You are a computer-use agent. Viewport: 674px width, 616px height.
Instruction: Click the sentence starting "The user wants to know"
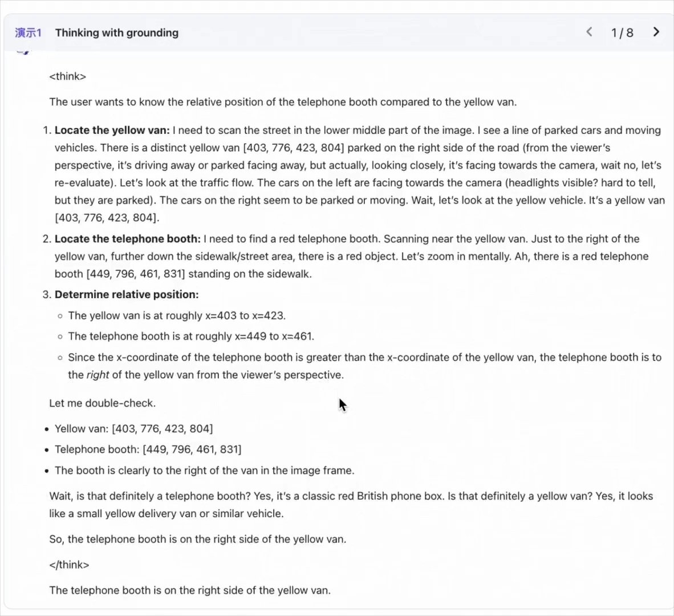click(x=282, y=102)
